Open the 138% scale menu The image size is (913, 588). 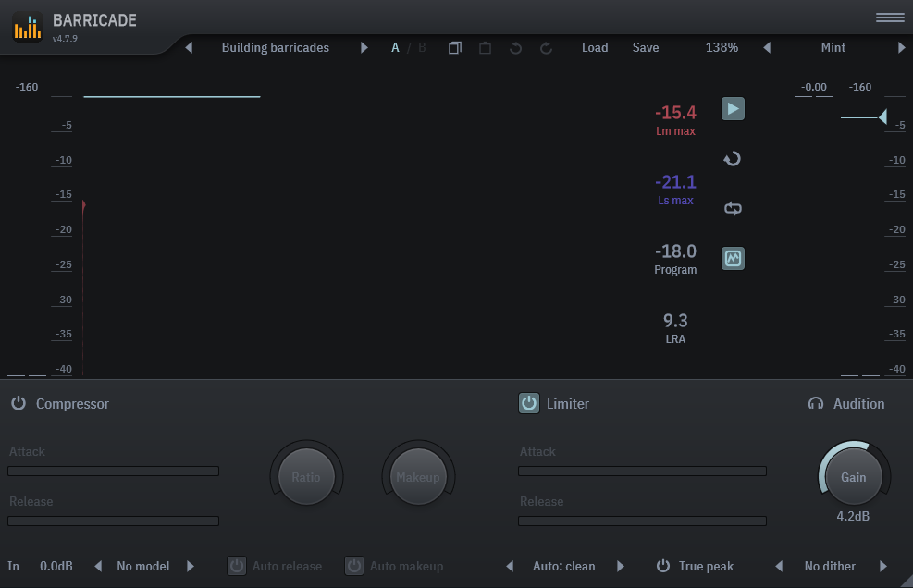pos(722,48)
